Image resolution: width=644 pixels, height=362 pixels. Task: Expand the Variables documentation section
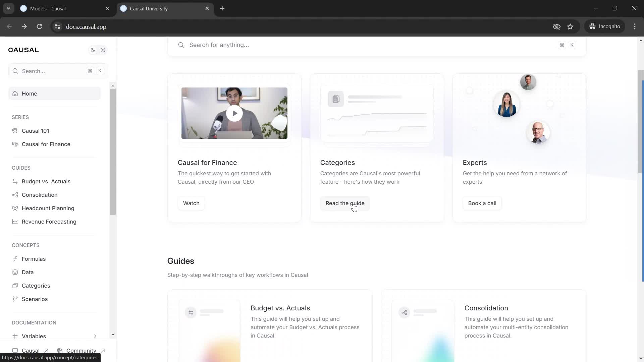[95, 336]
